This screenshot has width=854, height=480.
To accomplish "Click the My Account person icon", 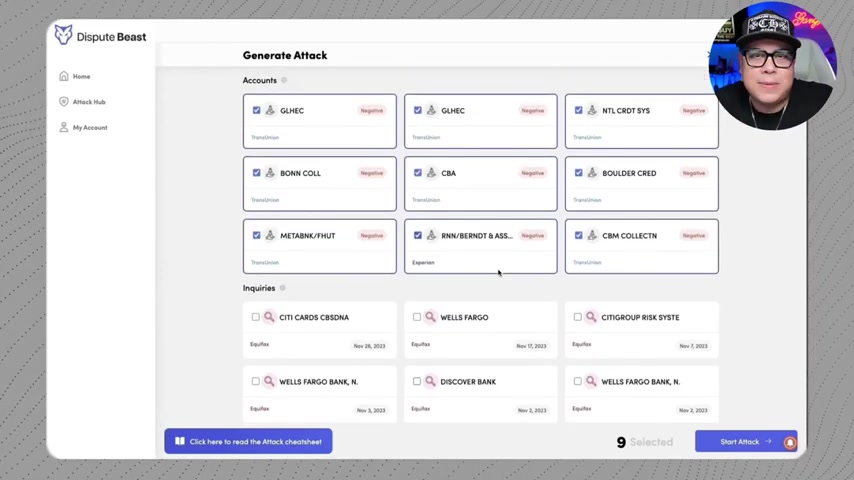I will 64,127.
